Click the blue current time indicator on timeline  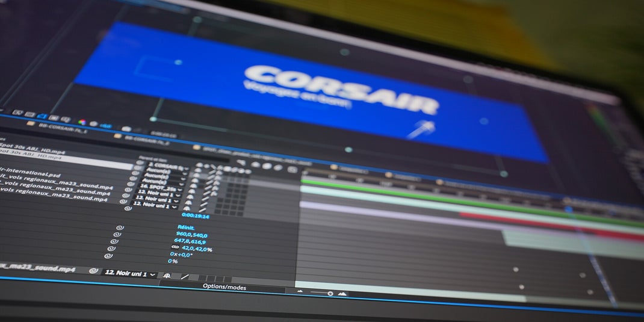(x=568, y=209)
